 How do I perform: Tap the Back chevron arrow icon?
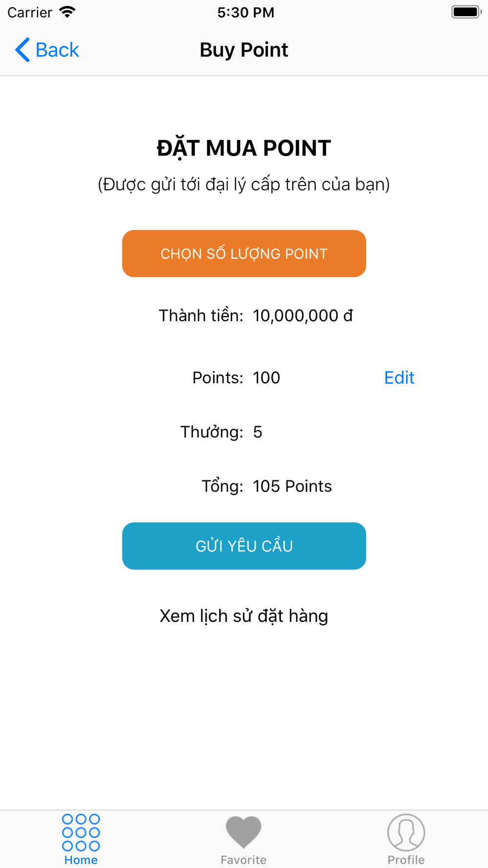coord(22,50)
